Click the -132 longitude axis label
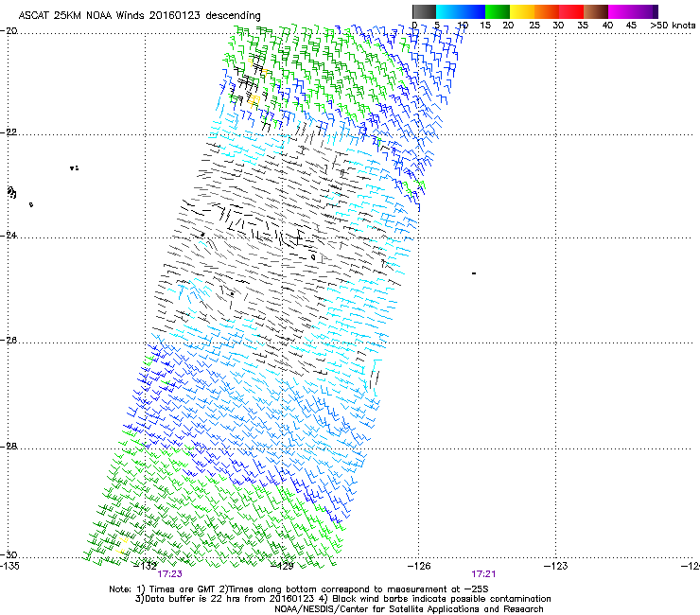Screen dimensions: 700x615 click(x=146, y=566)
